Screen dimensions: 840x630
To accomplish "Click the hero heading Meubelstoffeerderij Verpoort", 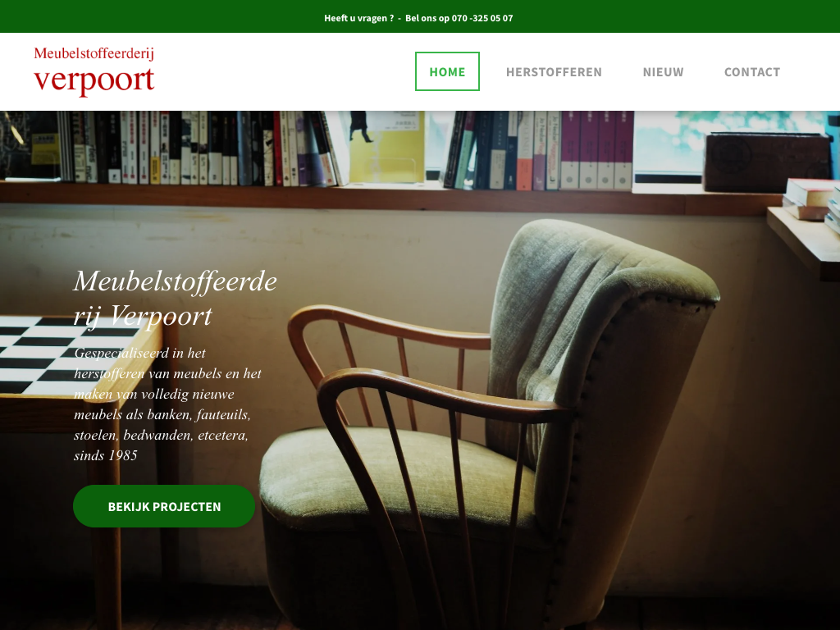I will [x=176, y=298].
